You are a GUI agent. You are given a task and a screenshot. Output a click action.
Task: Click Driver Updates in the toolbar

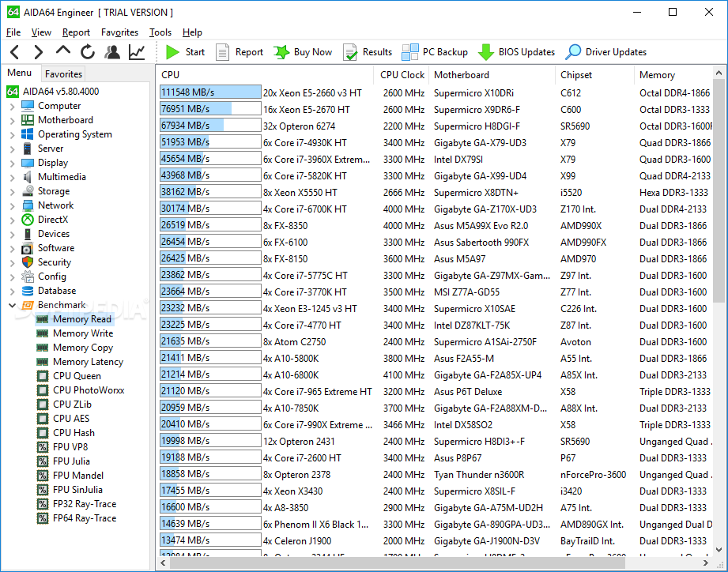[606, 52]
